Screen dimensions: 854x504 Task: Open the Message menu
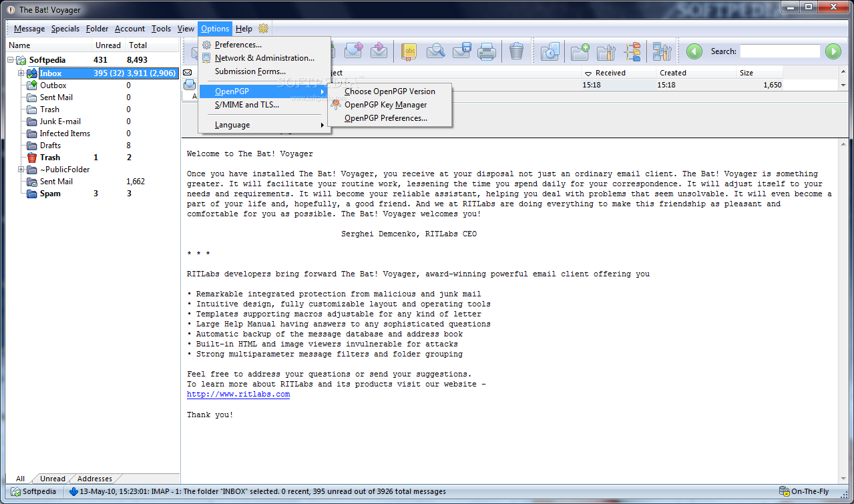[x=29, y=29]
